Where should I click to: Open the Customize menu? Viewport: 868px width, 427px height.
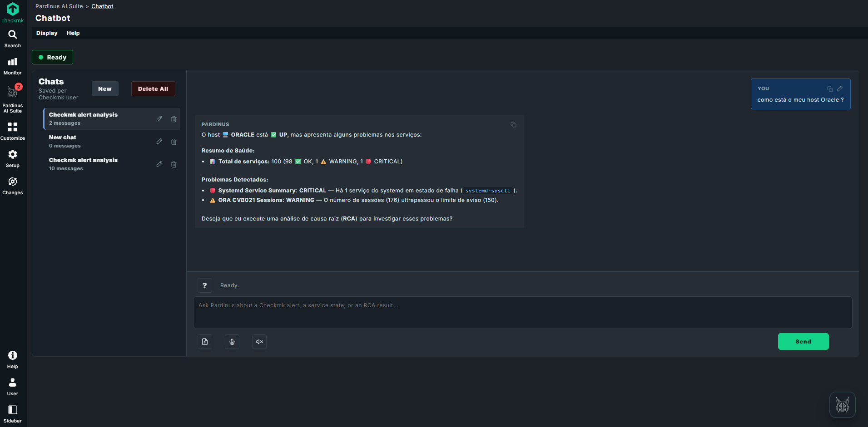pos(13,132)
